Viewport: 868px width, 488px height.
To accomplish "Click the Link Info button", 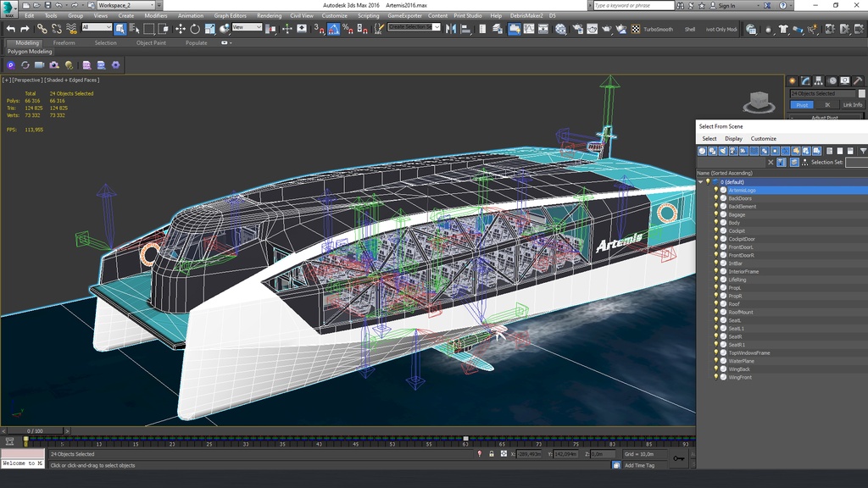I will coord(852,105).
